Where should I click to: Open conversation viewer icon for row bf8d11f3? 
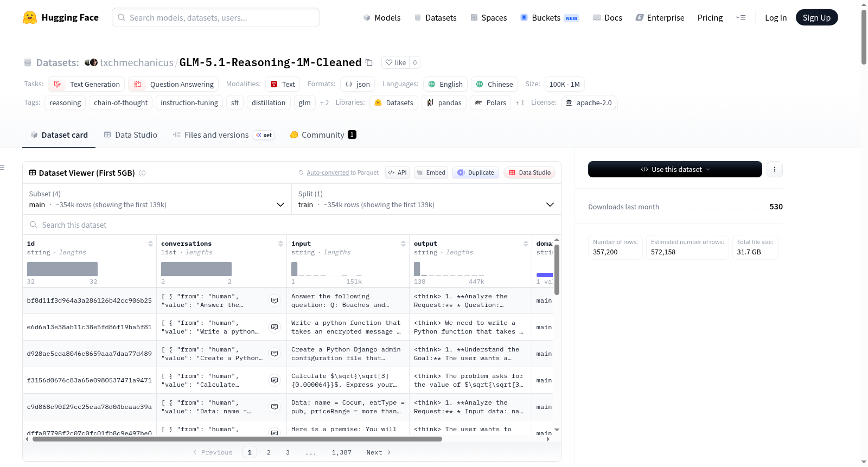275,300
